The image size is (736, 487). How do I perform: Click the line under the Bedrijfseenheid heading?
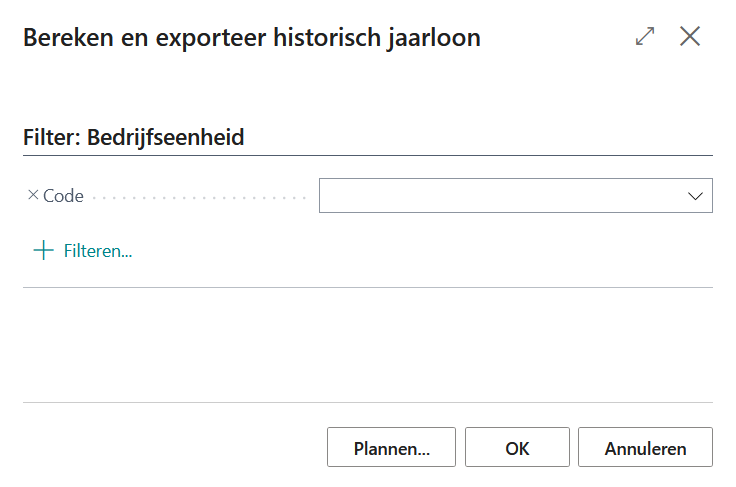(367, 155)
